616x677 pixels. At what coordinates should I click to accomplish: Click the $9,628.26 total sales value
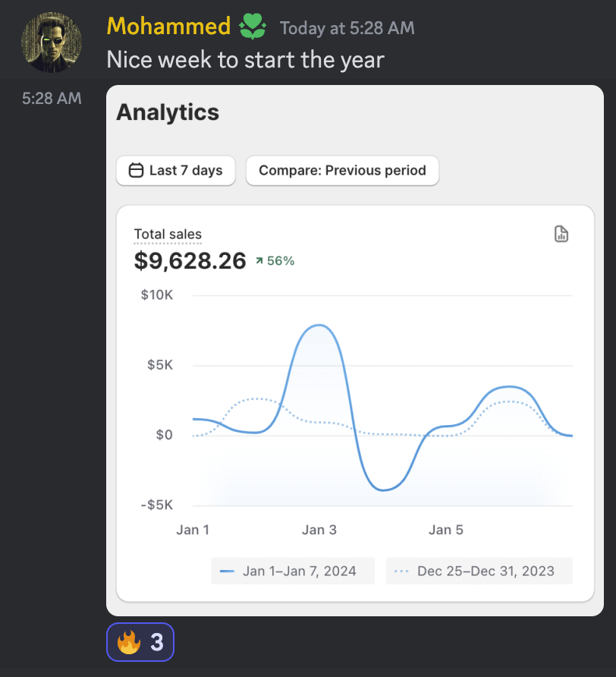[190, 261]
